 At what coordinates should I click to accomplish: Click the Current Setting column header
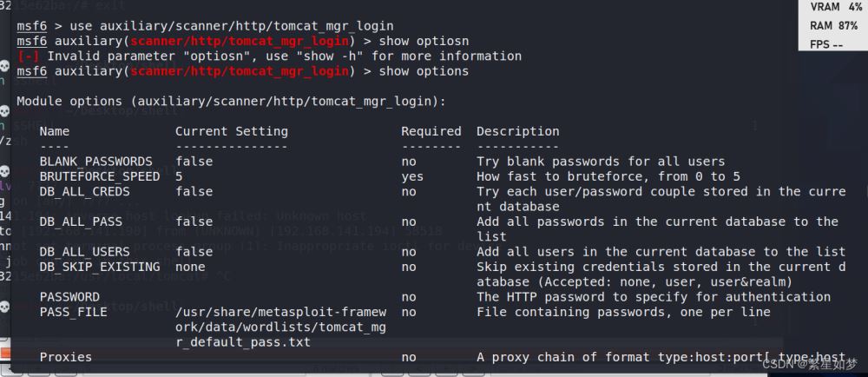[x=232, y=131]
